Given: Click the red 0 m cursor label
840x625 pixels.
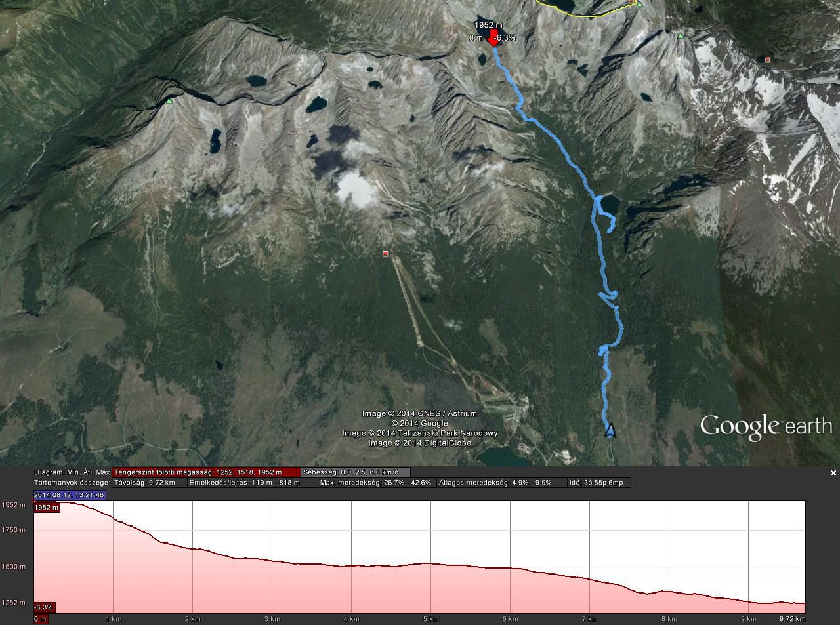Looking at the screenshot, I should tap(41, 618).
